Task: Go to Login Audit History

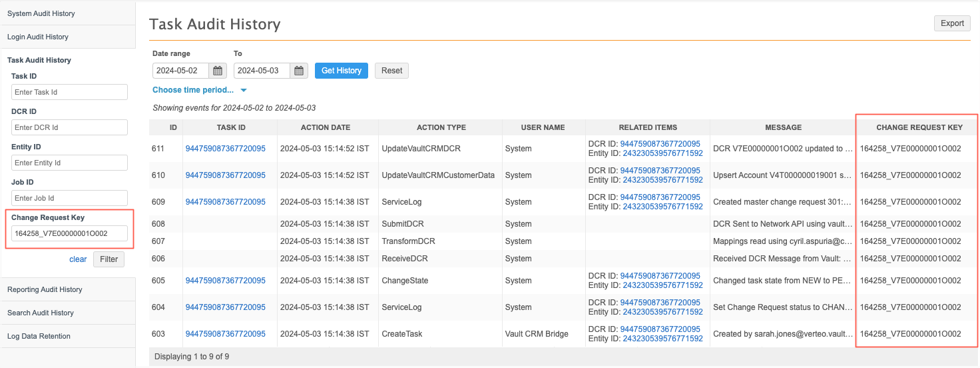Action: 38,37
